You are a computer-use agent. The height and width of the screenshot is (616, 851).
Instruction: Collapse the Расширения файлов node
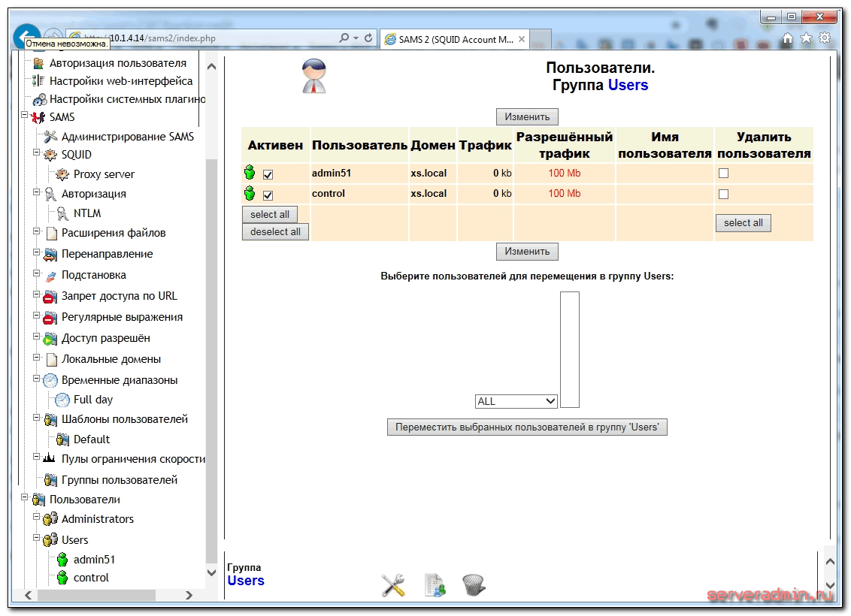point(36,231)
